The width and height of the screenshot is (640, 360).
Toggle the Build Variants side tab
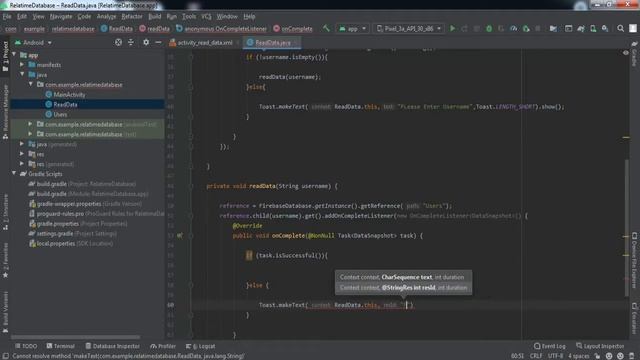pyautogui.click(x=5, y=312)
